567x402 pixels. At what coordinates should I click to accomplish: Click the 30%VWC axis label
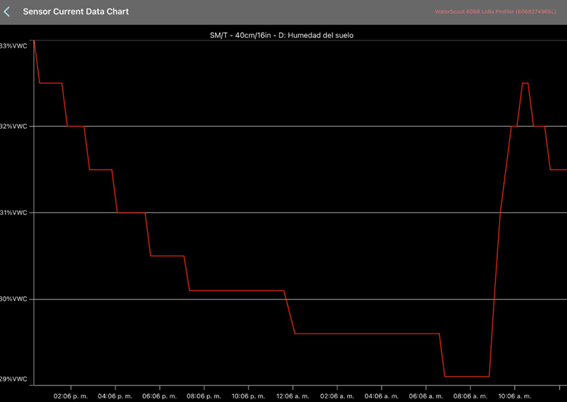pyautogui.click(x=13, y=299)
